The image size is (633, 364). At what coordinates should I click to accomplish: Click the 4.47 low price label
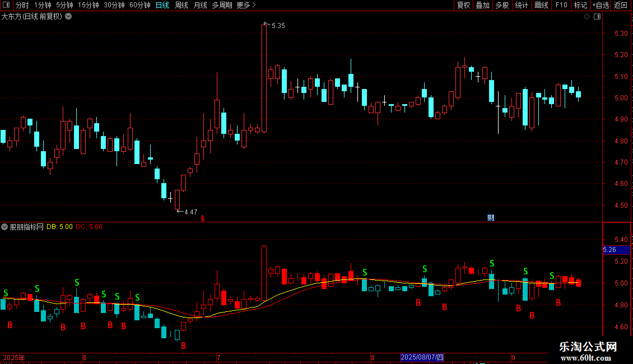click(191, 212)
